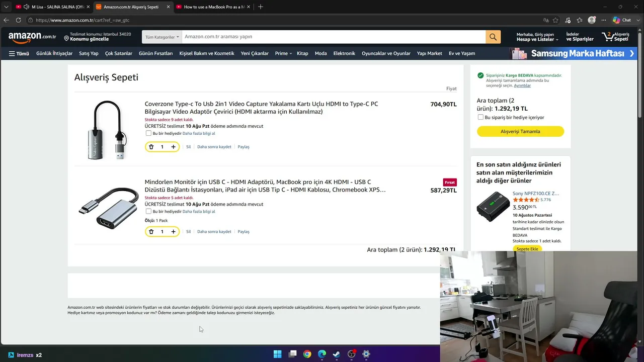
Task: Open Steam from the taskbar
Action: tap(337, 354)
